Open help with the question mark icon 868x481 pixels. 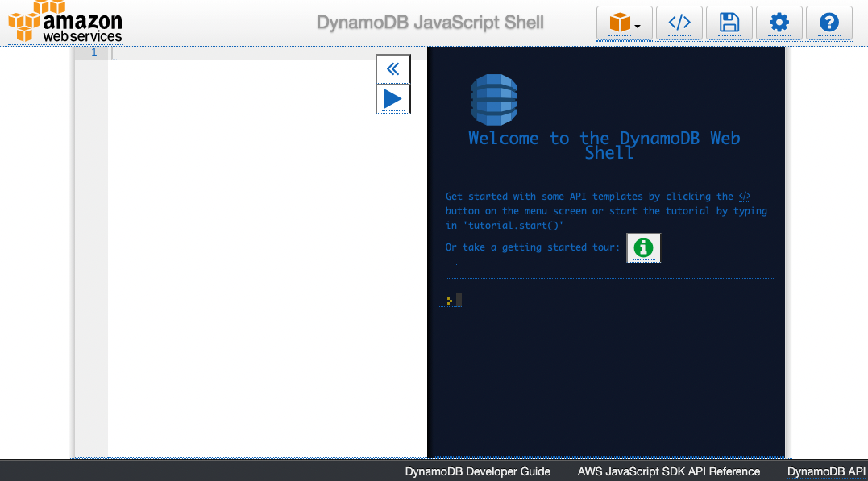(x=829, y=23)
